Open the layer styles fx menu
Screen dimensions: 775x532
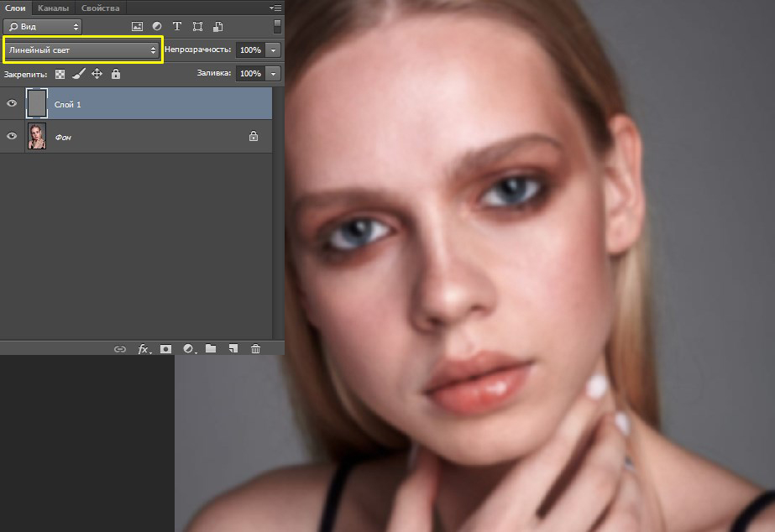[143, 349]
